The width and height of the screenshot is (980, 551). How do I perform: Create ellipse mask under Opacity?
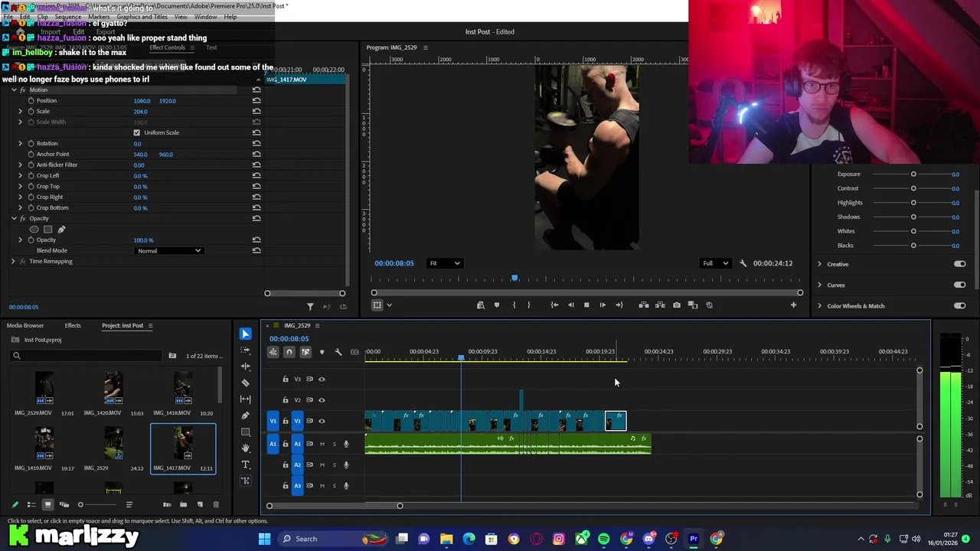[x=34, y=230]
